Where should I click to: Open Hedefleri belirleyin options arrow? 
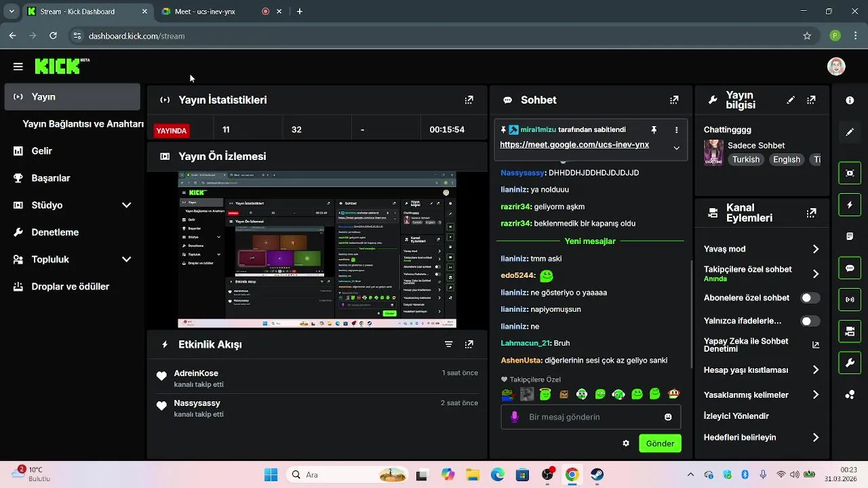816,438
